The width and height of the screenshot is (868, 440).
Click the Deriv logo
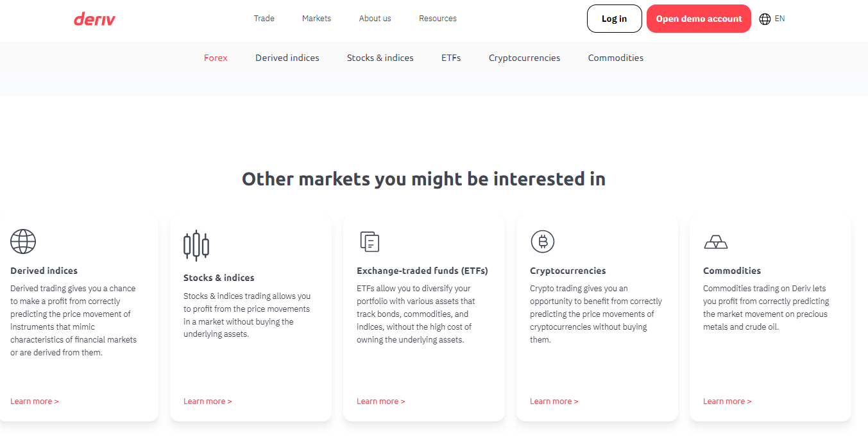(x=94, y=19)
